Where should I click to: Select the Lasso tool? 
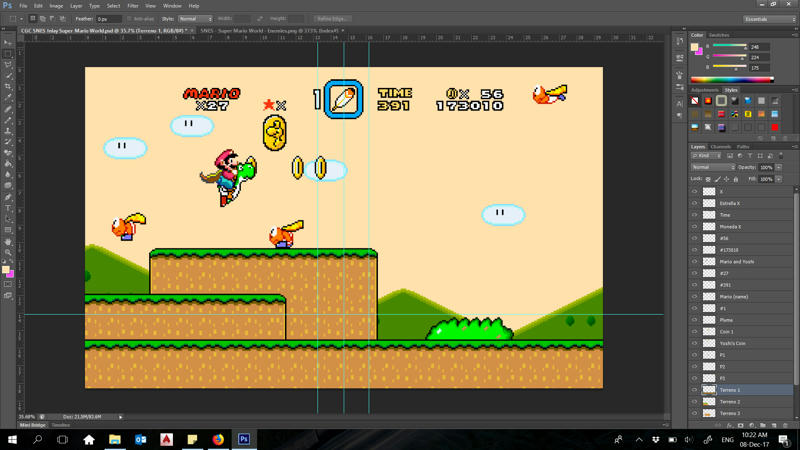8,65
